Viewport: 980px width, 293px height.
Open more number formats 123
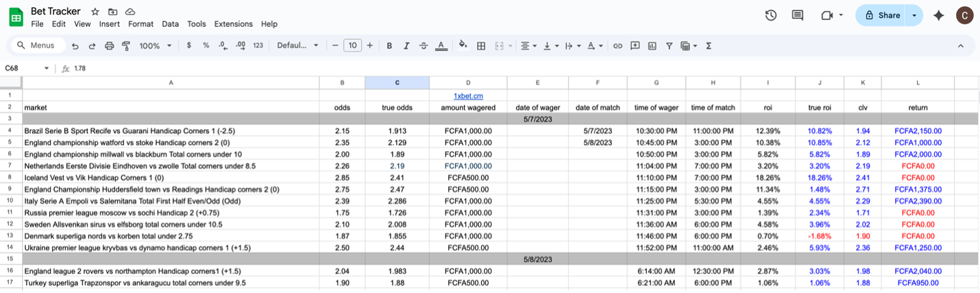pos(258,46)
